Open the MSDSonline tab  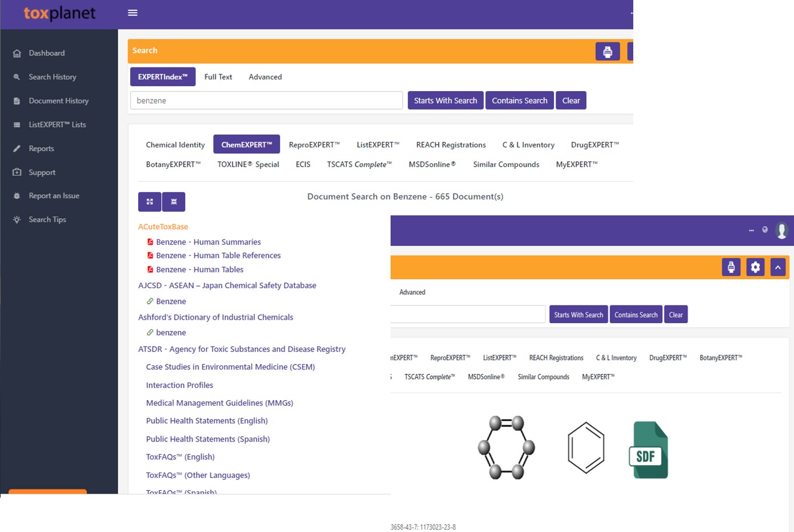coord(432,164)
